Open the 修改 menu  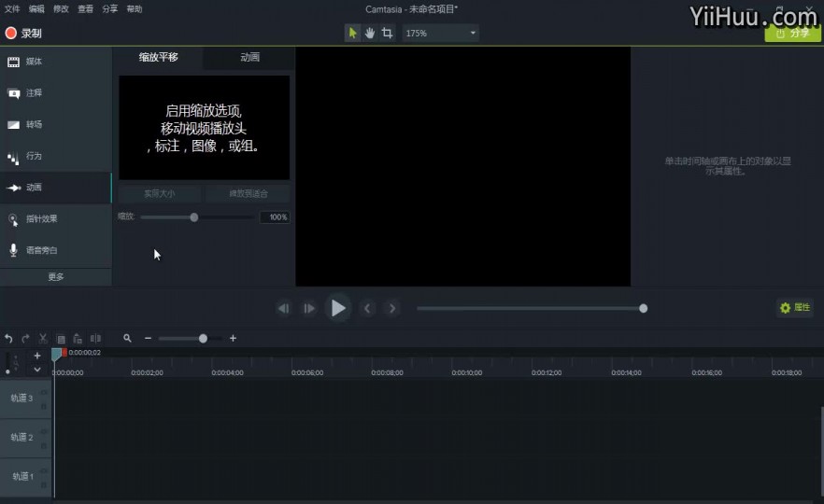[x=61, y=9]
